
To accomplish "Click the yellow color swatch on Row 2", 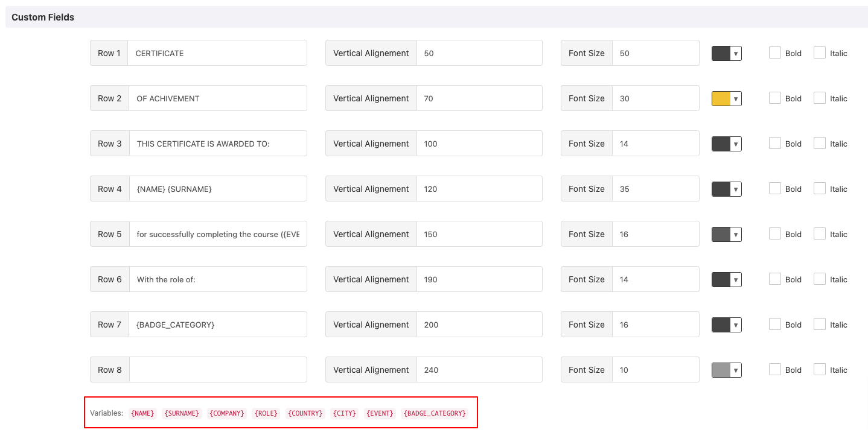I will coord(727,98).
